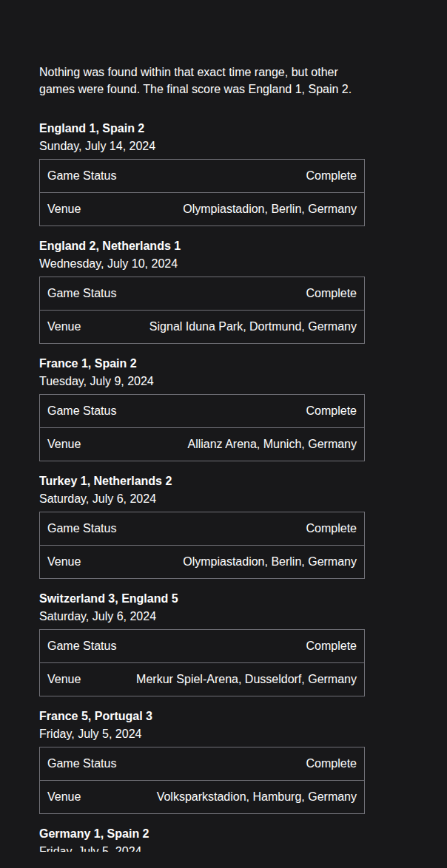Click the England 1, Spain 2 match heading

[92, 128]
